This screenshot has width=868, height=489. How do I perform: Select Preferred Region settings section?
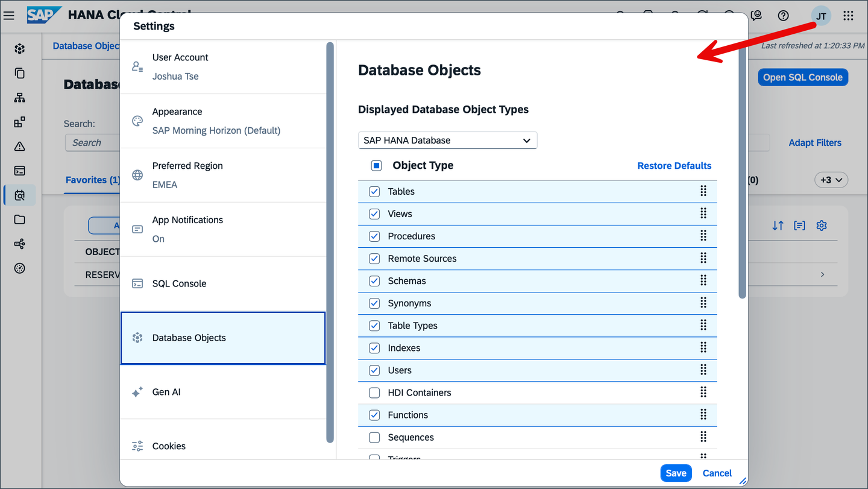click(x=223, y=175)
